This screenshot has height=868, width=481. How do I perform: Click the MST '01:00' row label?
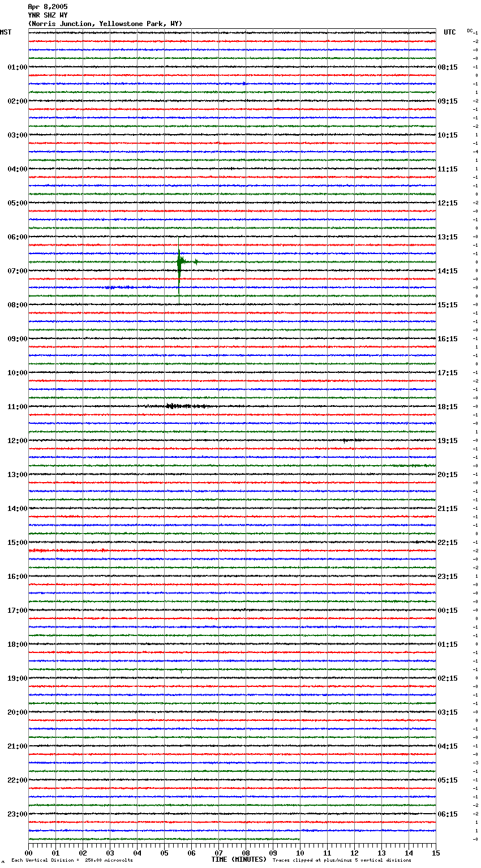pyautogui.click(x=17, y=67)
